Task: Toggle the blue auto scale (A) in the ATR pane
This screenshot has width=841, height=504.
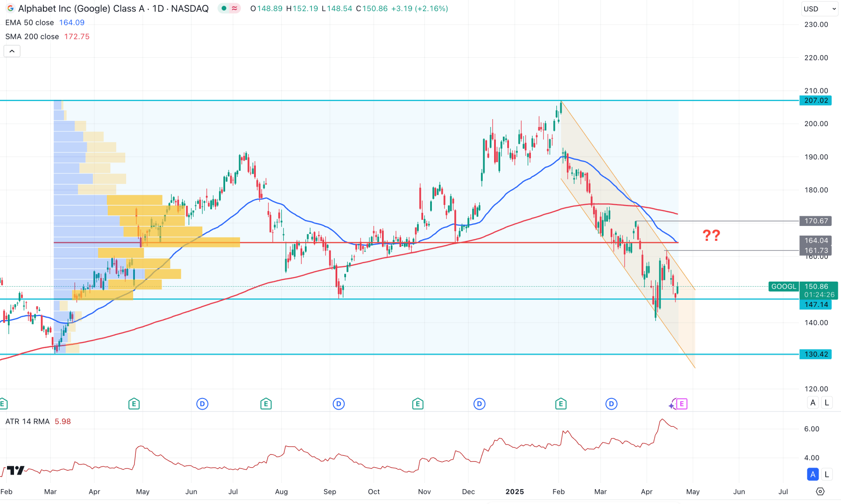Action: 813,474
